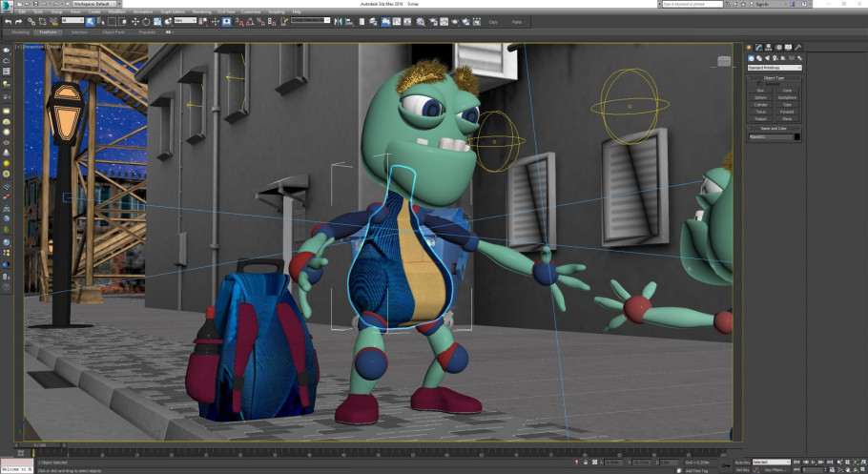Image resolution: width=868 pixels, height=474 pixels.
Task: Toggle Keyboard Shortcut Override button
Action: (x=226, y=22)
